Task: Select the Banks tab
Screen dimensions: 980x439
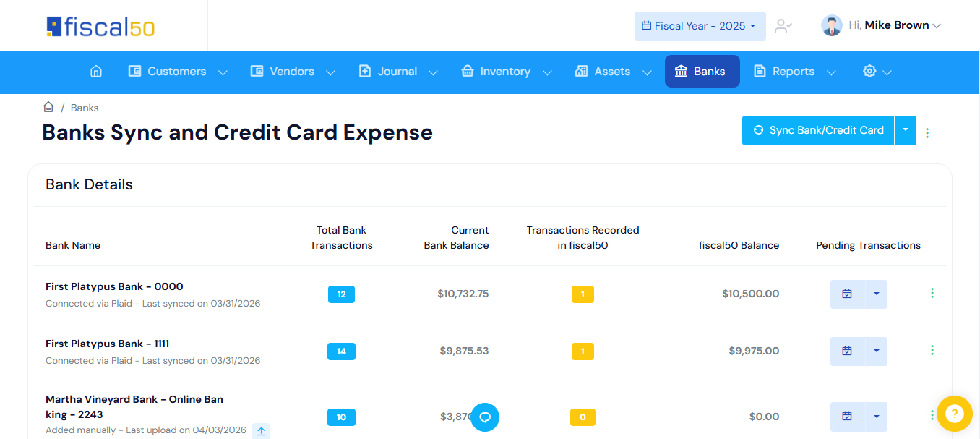Action: point(702,72)
